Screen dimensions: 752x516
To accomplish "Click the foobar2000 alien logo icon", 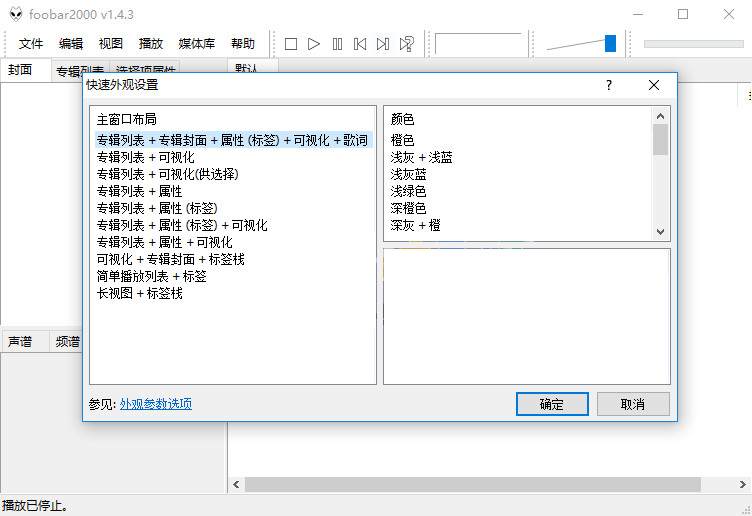I will click(16, 14).
